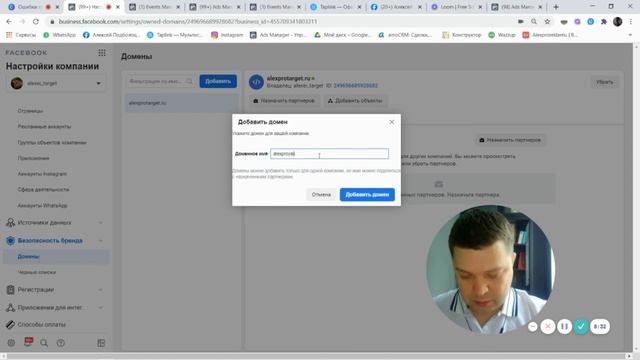Finish recording with the green checkmark

pos(581,326)
